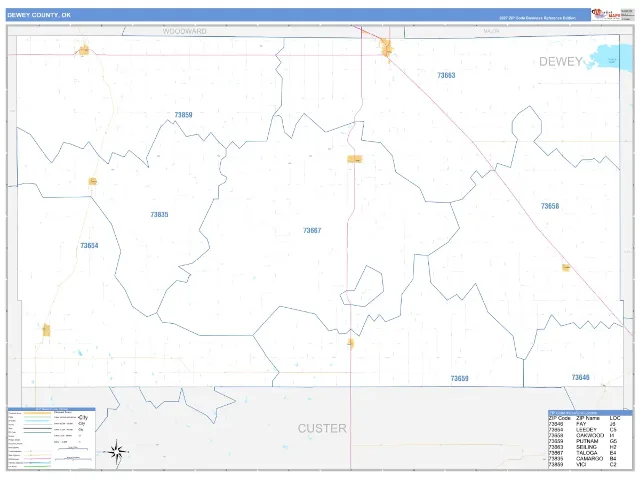Click ZIP label 73659 on the map

click(x=460, y=379)
